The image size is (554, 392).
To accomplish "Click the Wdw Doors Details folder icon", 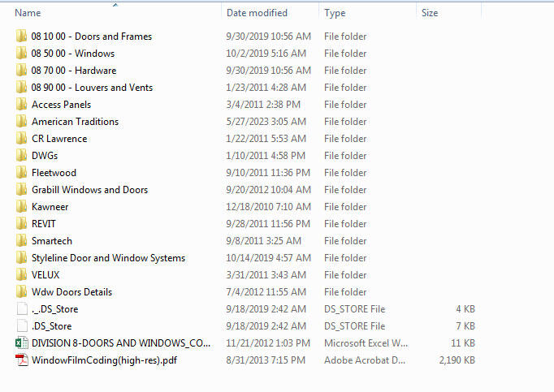I will coord(22,291).
